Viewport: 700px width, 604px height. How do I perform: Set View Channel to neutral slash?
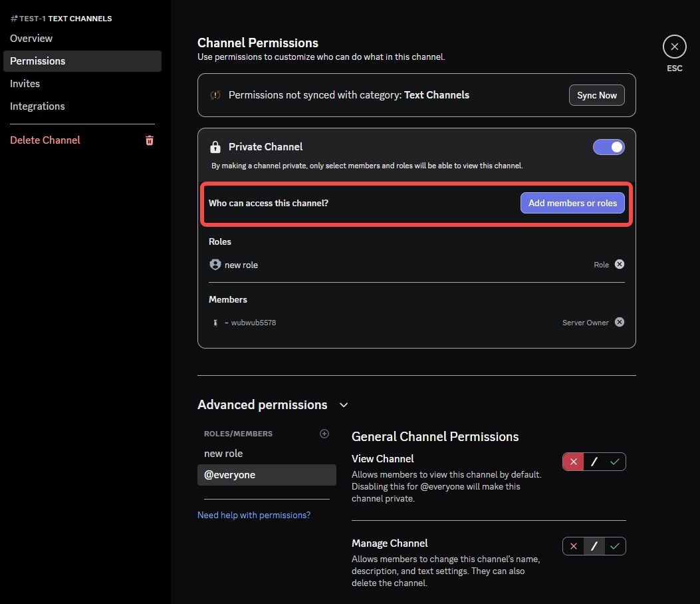coord(594,462)
